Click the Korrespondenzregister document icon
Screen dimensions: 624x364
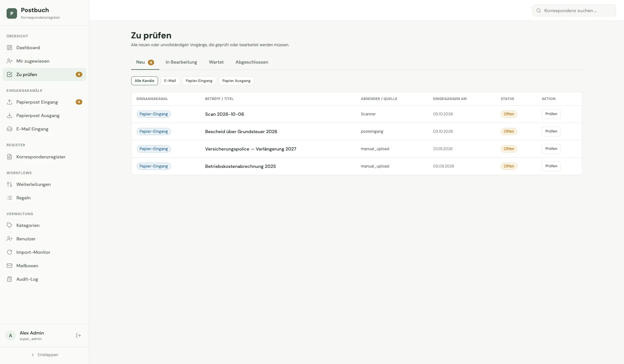(10, 157)
